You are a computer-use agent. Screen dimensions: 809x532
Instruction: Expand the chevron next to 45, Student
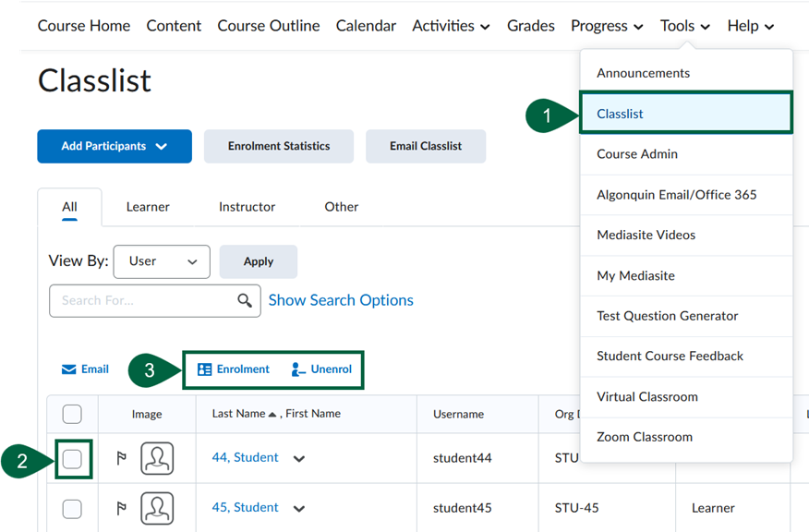297,508
